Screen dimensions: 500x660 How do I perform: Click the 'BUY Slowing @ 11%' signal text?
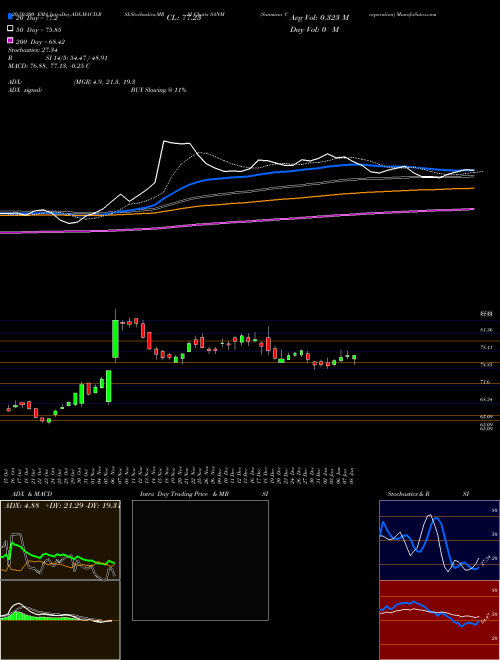click(158, 90)
